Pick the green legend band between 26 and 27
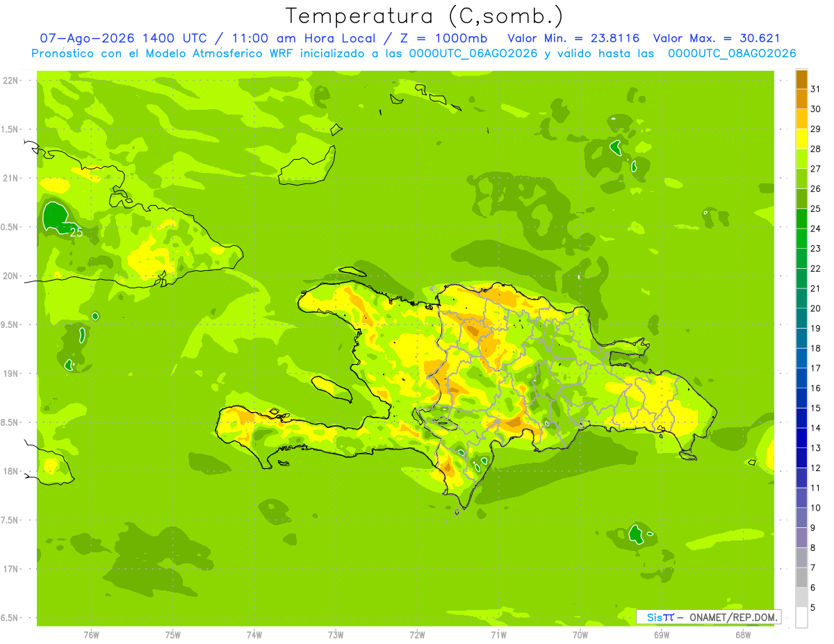 tap(801, 179)
